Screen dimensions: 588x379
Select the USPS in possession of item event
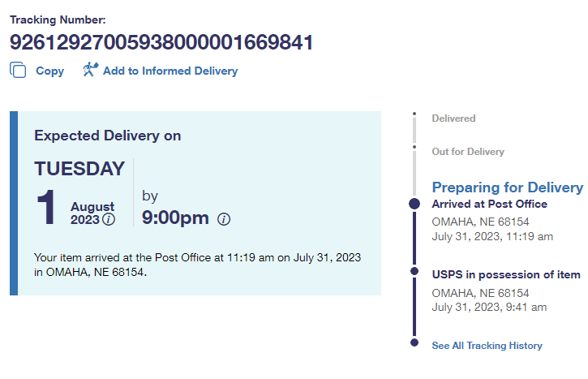505,275
